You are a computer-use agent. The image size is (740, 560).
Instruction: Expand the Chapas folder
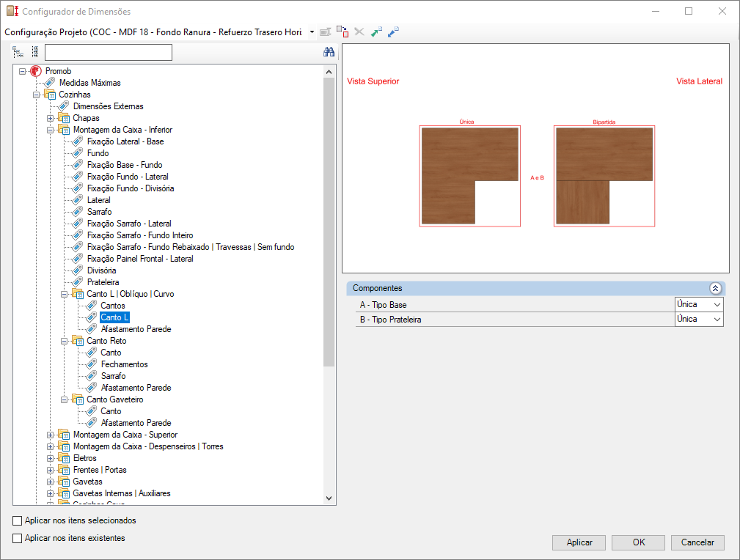50,118
